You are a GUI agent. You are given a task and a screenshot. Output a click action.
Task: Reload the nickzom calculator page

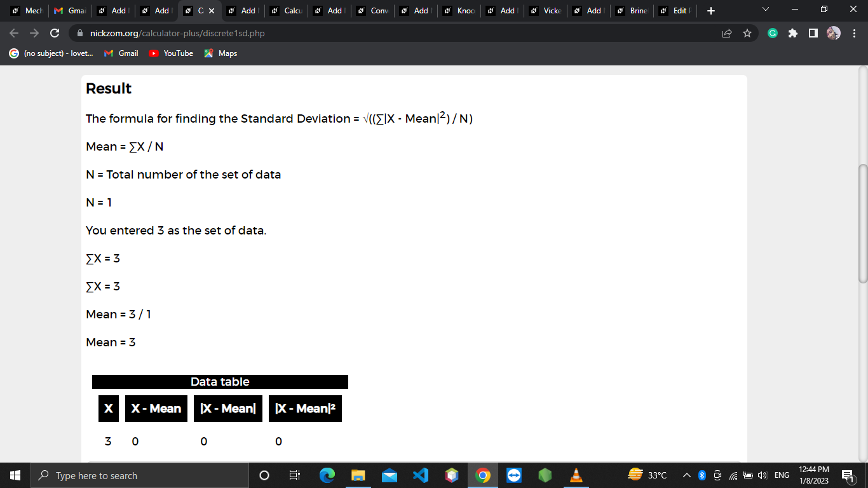click(x=55, y=33)
